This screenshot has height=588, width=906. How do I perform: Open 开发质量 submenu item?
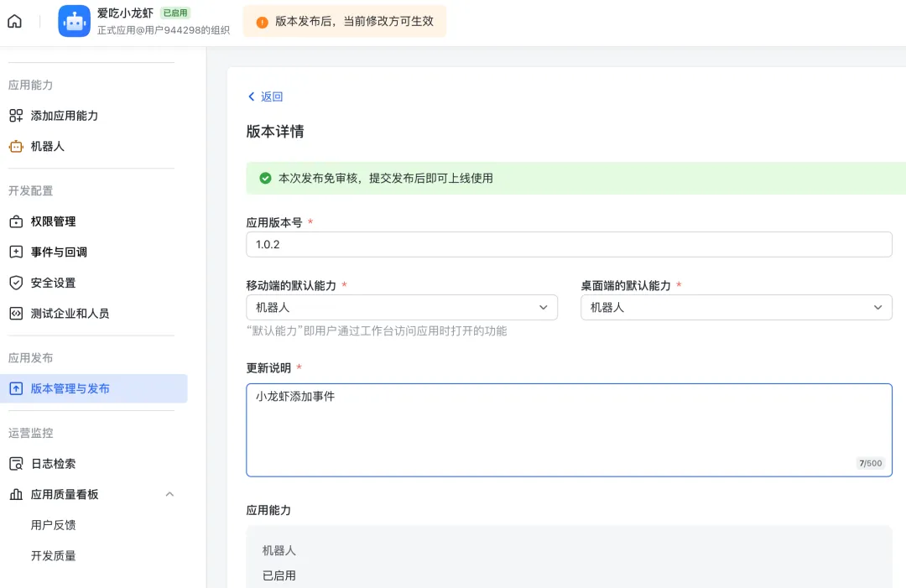click(x=53, y=555)
